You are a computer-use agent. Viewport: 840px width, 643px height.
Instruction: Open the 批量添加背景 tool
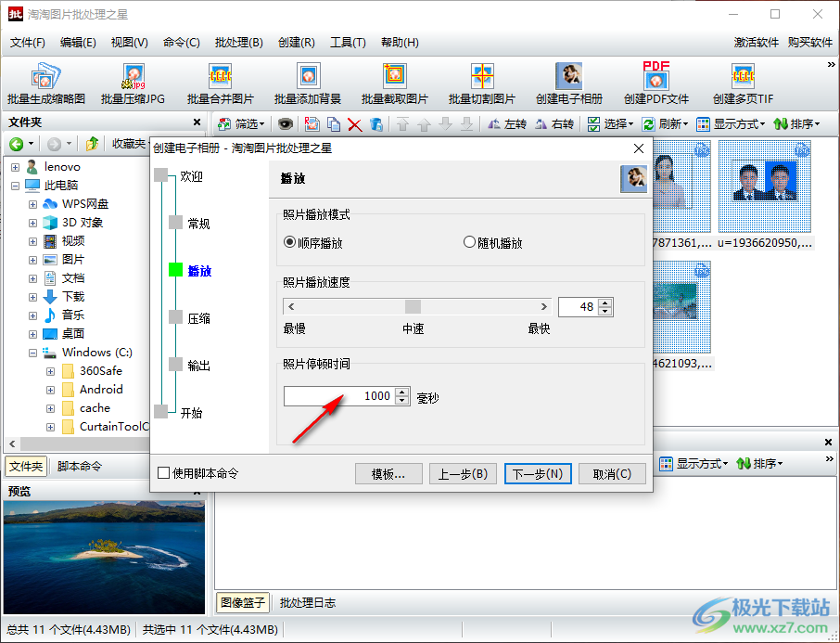[307, 81]
